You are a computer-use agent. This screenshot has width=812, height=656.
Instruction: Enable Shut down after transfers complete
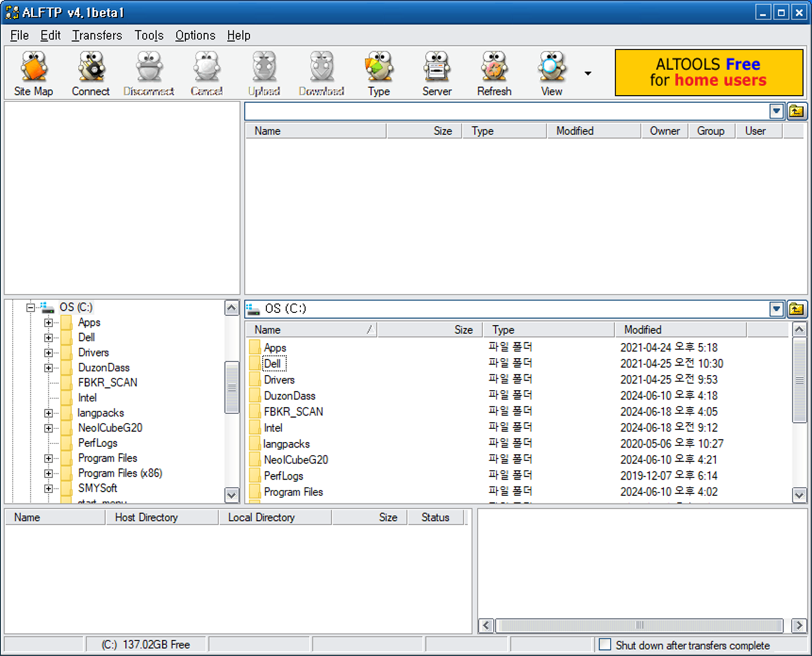(x=604, y=645)
